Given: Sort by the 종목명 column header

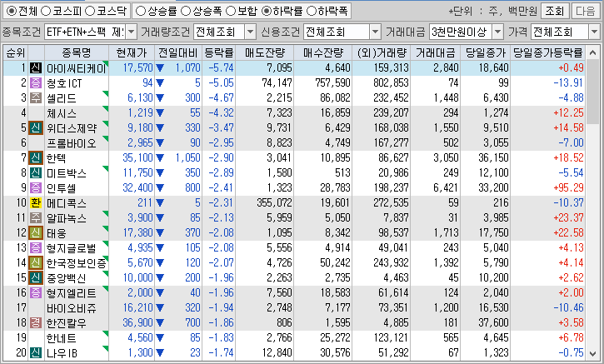Looking at the screenshot, I should click(x=77, y=52).
